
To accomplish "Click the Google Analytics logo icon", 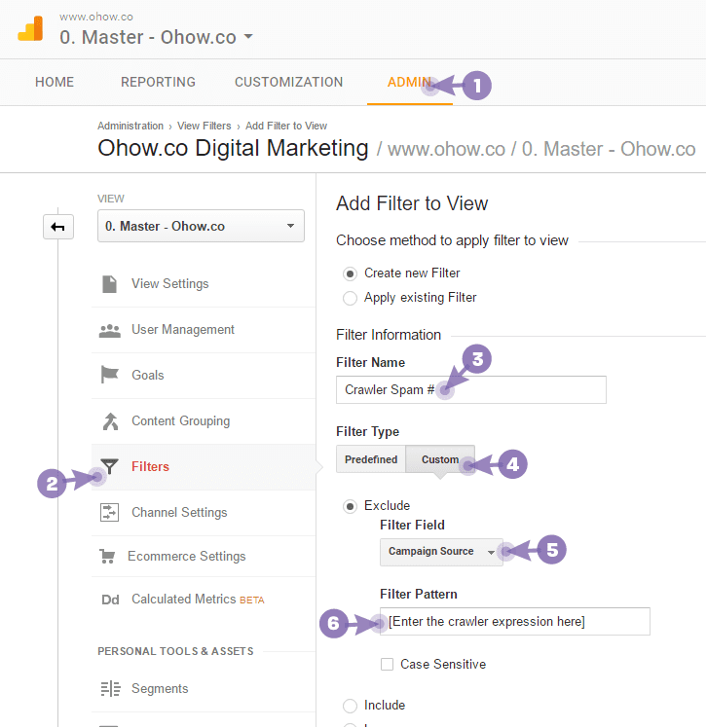I will coord(30,29).
